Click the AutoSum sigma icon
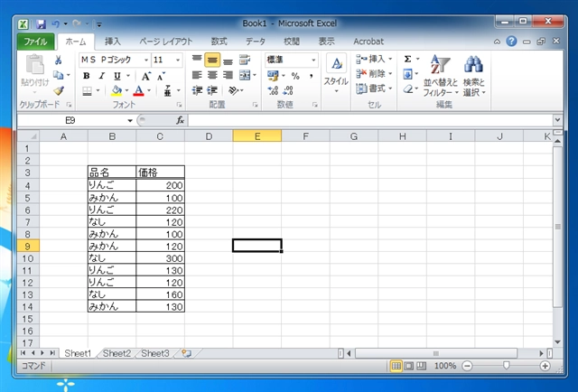 point(407,59)
